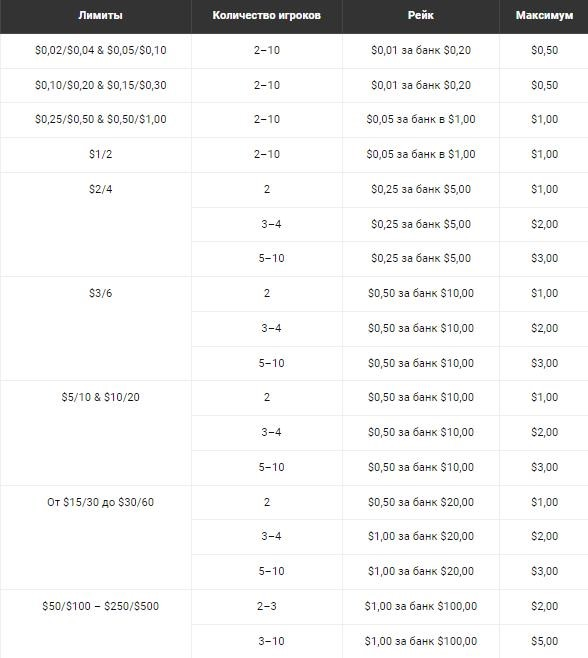Select the $0,25/$0,50 & $0,50/$1,00 limits cell
This screenshot has height=658, width=588.
coord(101,119)
